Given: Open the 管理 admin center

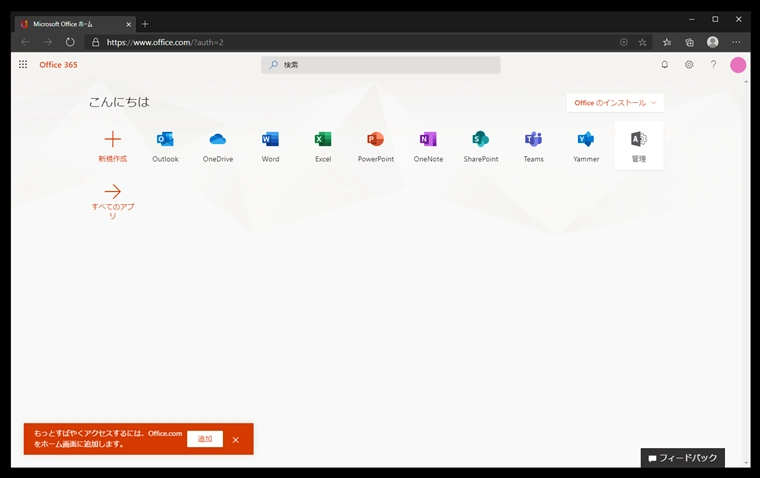Looking at the screenshot, I should click(639, 145).
